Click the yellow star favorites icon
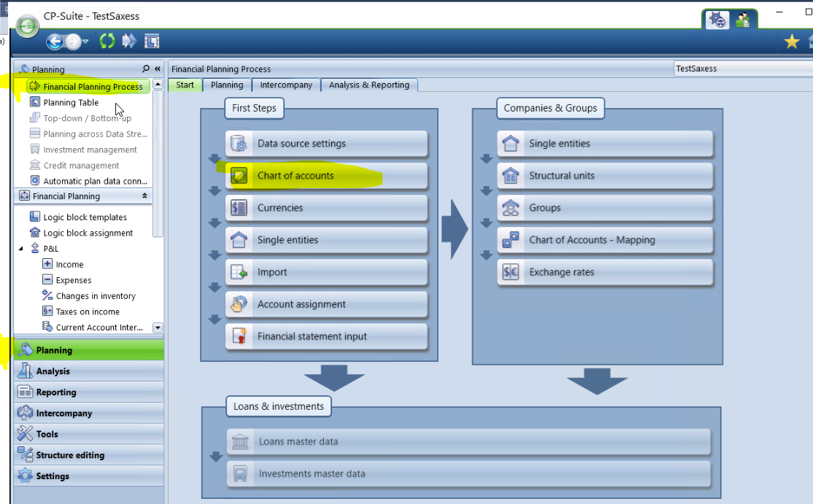Viewport: 813px width, 504px height. point(792,42)
